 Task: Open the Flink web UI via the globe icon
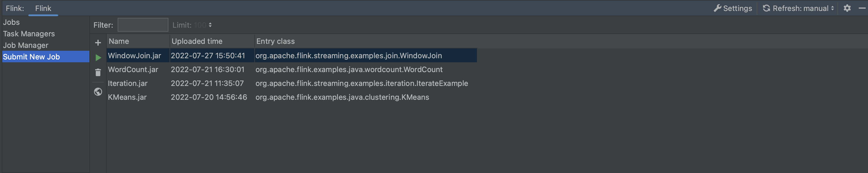coord(98,92)
